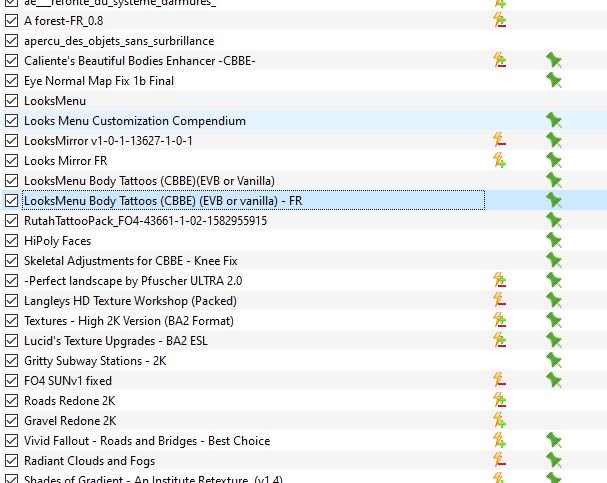The height and width of the screenshot is (483, 607).
Task: Click the pin flag for Lucid's Texture Upgrades
Action: (x=554, y=341)
